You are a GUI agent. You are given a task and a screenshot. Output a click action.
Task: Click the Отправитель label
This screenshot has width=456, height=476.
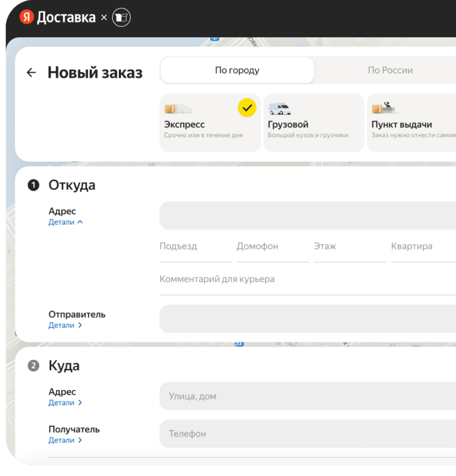point(77,314)
